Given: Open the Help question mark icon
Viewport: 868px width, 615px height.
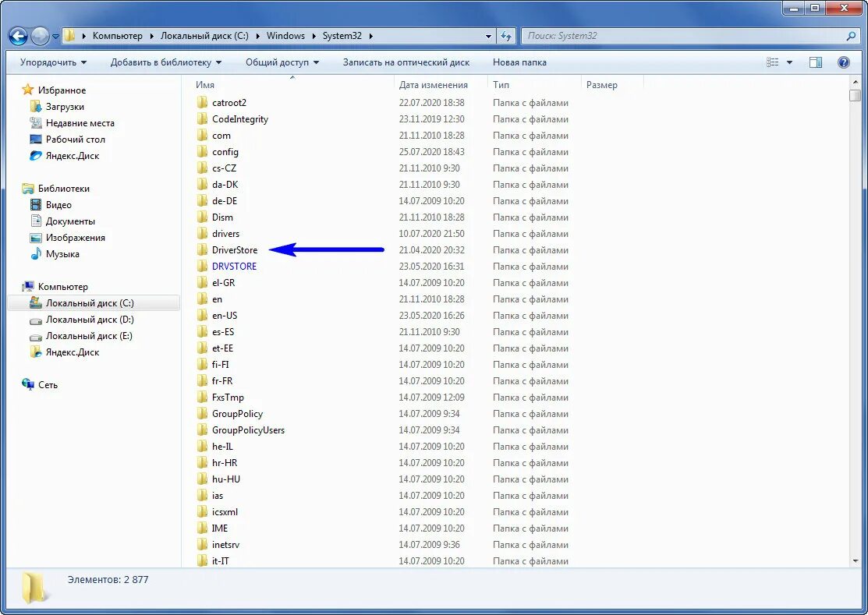Looking at the screenshot, I should 844,62.
